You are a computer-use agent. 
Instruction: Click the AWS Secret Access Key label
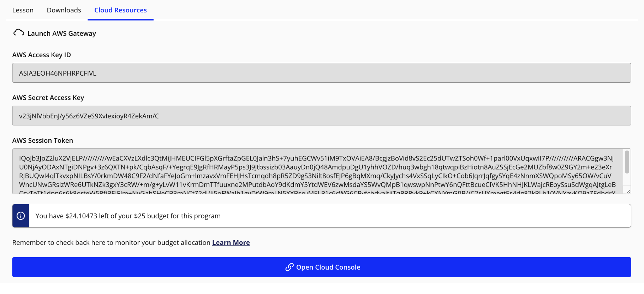pos(48,98)
